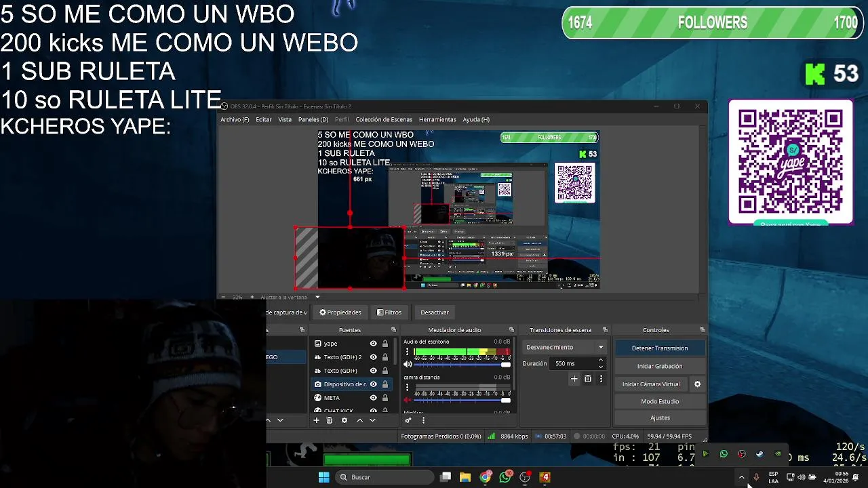Open File Explorer from the taskbar
This screenshot has width=868, height=488.
pyautogui.click(x=465, y=477)
